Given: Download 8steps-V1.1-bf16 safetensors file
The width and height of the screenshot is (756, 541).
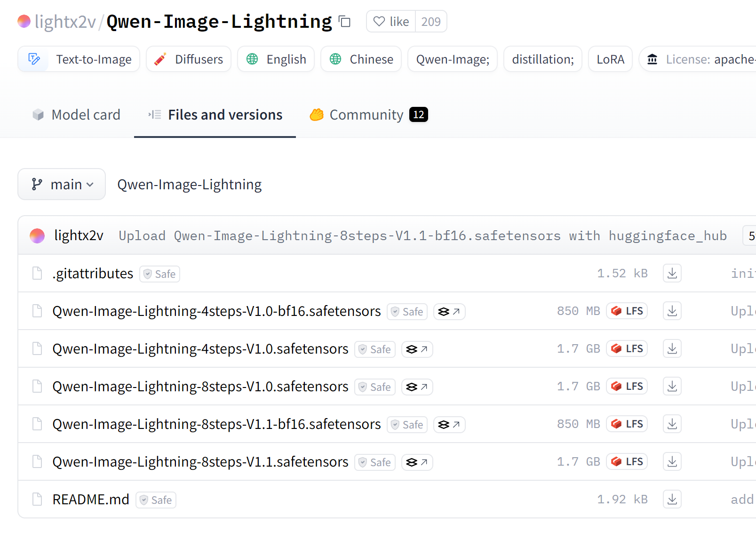Looking at the screenshot, I should click(x=672, y=424).
